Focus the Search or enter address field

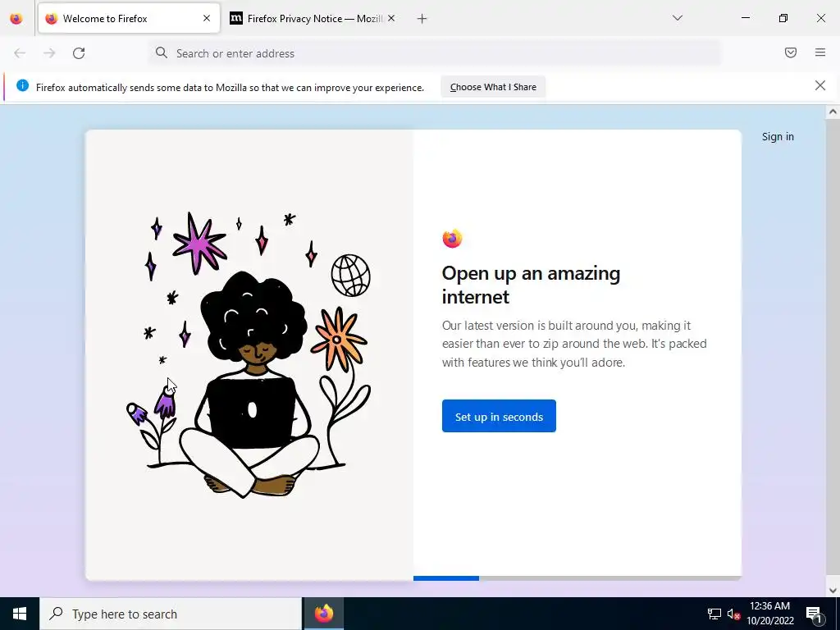[435, 53]
